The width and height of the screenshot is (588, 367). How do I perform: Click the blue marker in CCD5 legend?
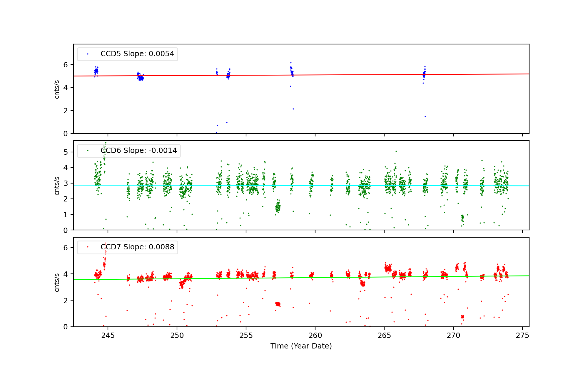point(88,54)
